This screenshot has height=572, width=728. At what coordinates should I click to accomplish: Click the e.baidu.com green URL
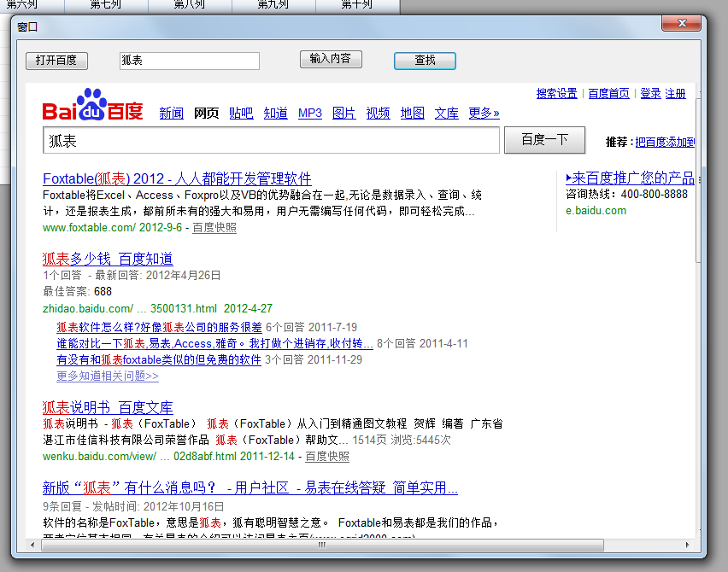(596, 211)
